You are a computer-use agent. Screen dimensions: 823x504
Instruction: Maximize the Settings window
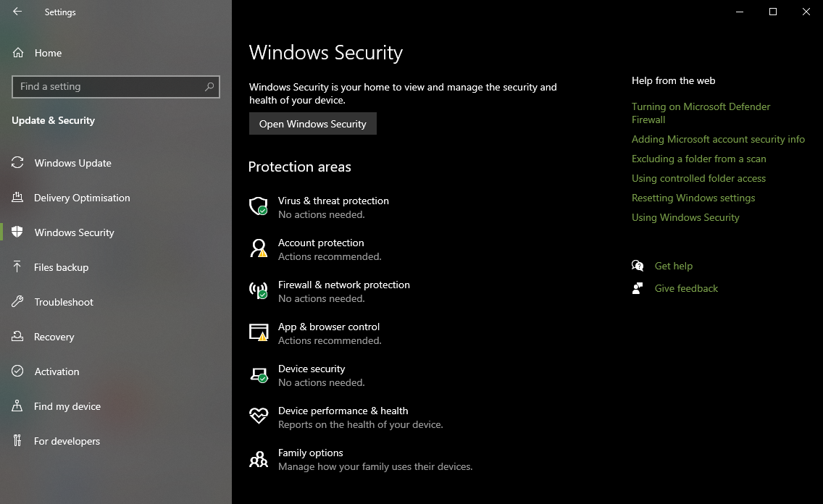tap(772, 12)
